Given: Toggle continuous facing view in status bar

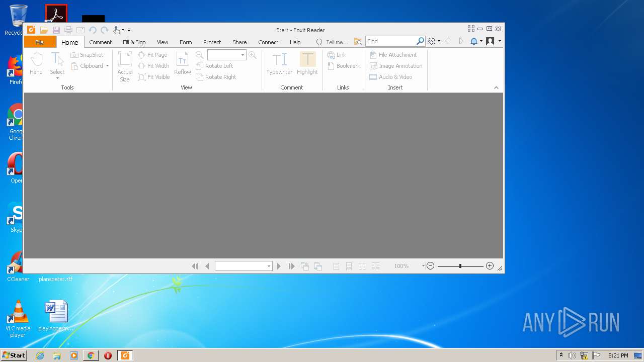Looking at the screenshot, I should [x=375, y=266].
